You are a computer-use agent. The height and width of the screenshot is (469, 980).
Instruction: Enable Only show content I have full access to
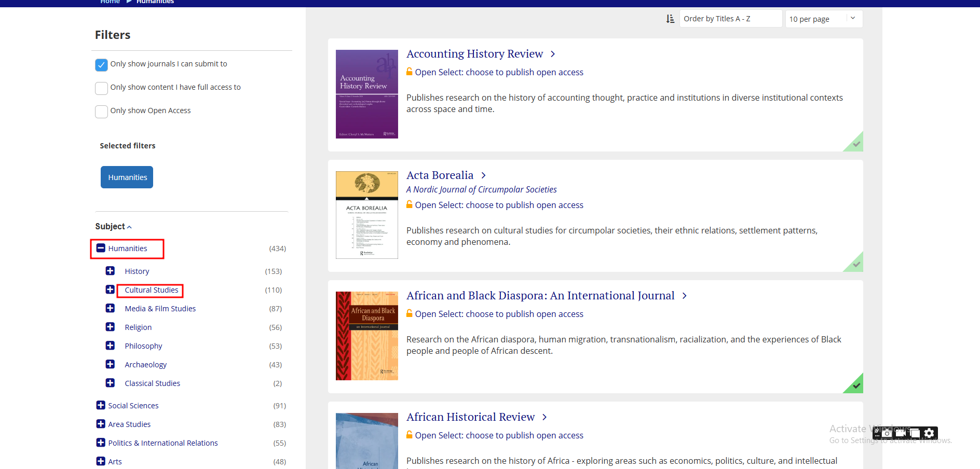pyautogui.click(x=101, y=88)
